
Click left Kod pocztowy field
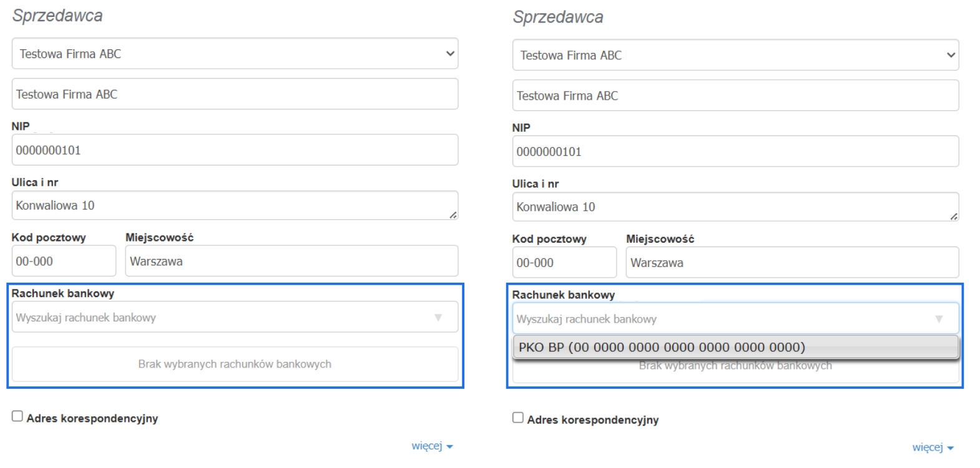[x=64, y=261]
